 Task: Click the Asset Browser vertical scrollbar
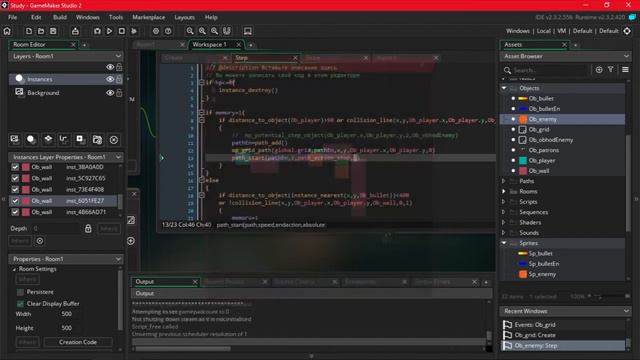click(628, 184)
